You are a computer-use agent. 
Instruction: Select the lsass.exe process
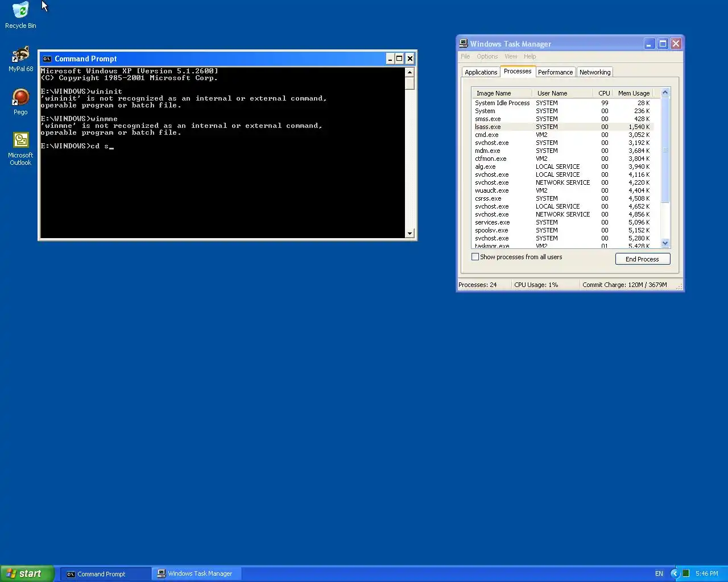pos(562,127)
